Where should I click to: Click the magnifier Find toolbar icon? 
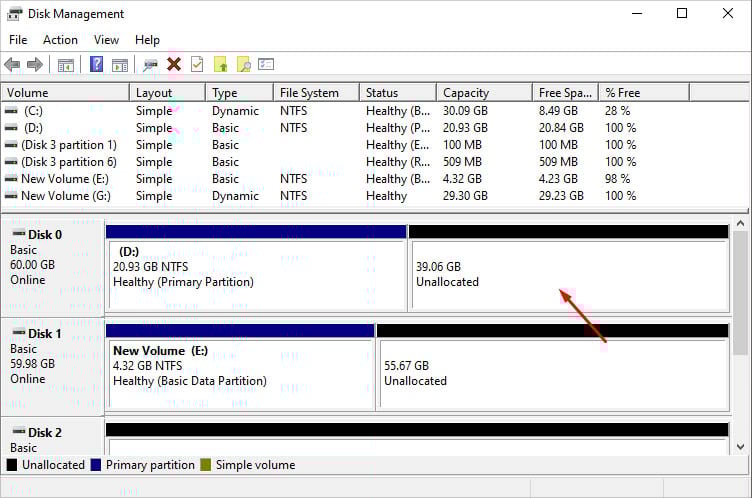[243, 65]
